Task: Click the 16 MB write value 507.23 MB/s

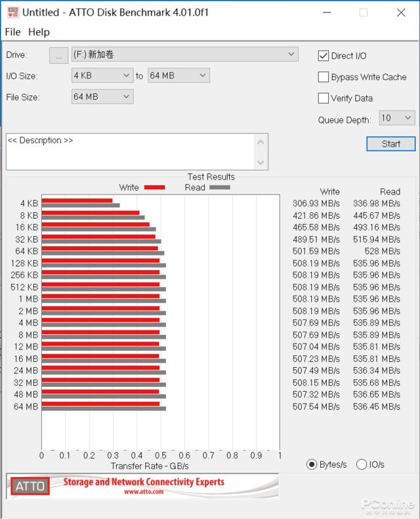Action: (x=316, y=359)
